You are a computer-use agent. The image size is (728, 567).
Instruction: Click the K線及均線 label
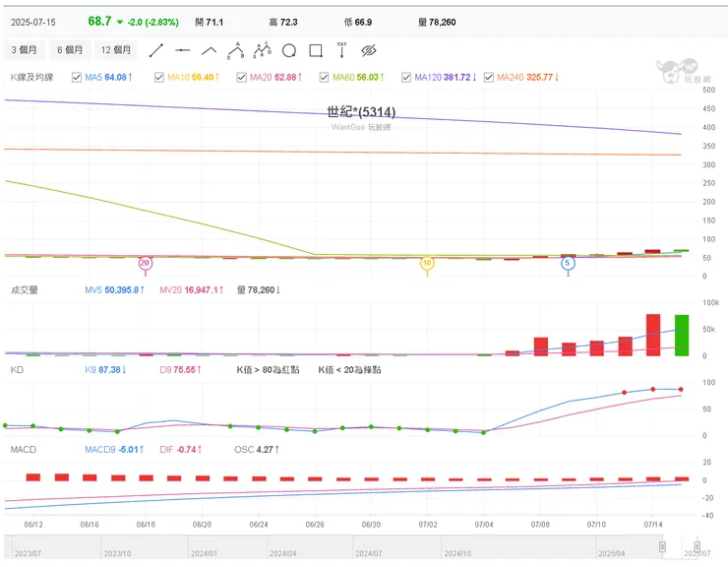point(32,77)
